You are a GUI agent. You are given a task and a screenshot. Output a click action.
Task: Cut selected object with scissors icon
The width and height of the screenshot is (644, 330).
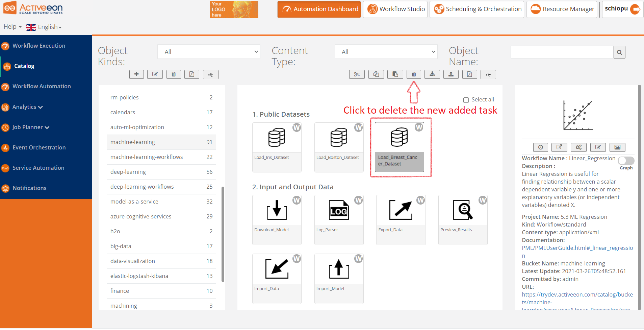click(357, 74)
